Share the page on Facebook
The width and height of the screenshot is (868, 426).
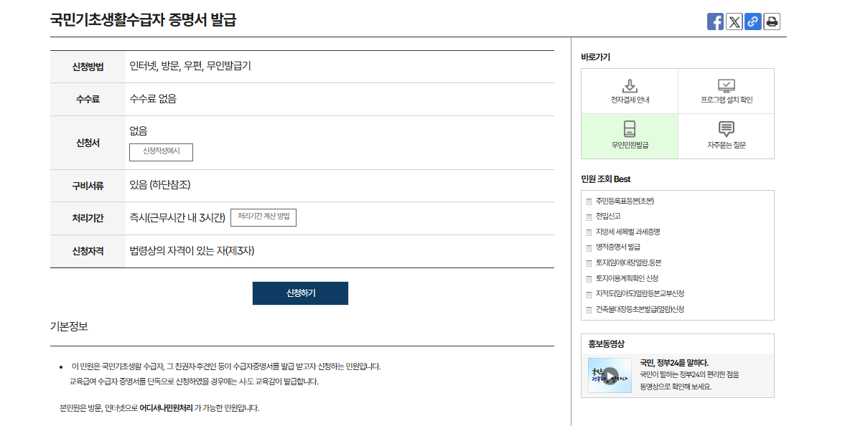(x=715, y=22)
